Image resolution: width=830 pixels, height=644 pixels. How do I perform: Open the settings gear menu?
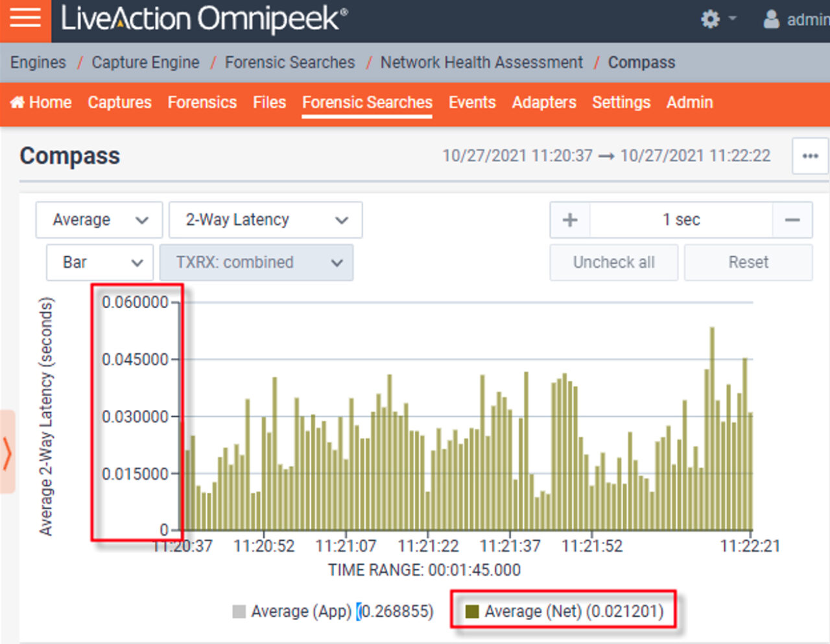(711, 19)
